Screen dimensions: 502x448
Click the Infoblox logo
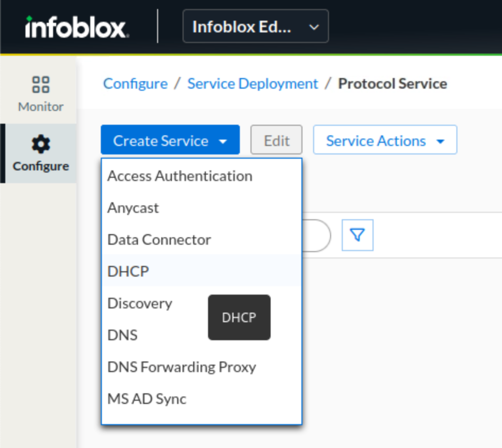pos(76,27)
